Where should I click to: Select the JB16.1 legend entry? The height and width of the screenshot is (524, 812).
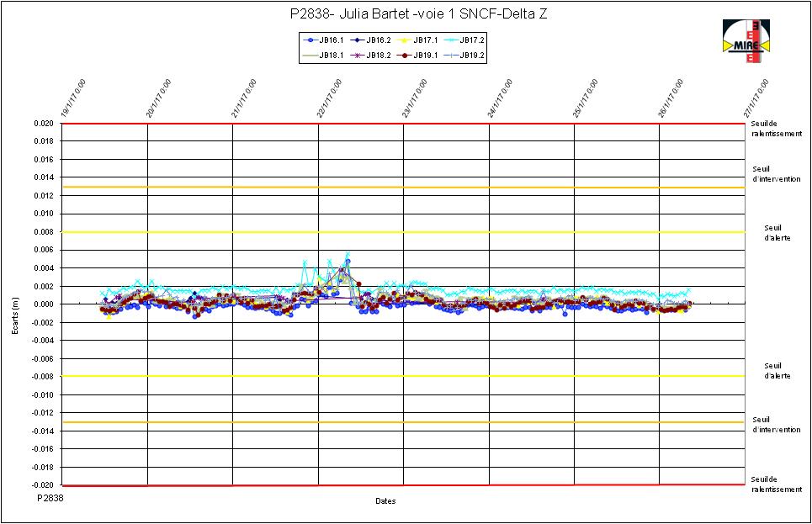(324, 40)
